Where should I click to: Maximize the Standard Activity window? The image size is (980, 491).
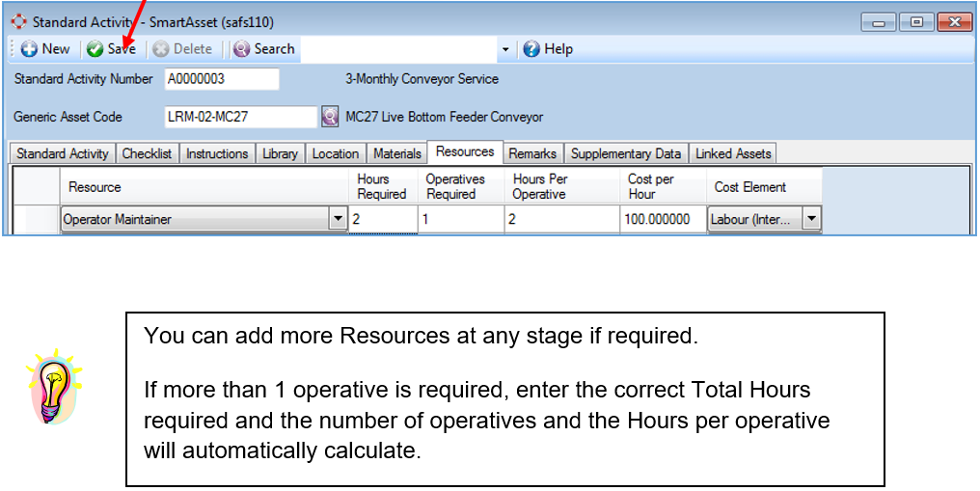point(917,22)
